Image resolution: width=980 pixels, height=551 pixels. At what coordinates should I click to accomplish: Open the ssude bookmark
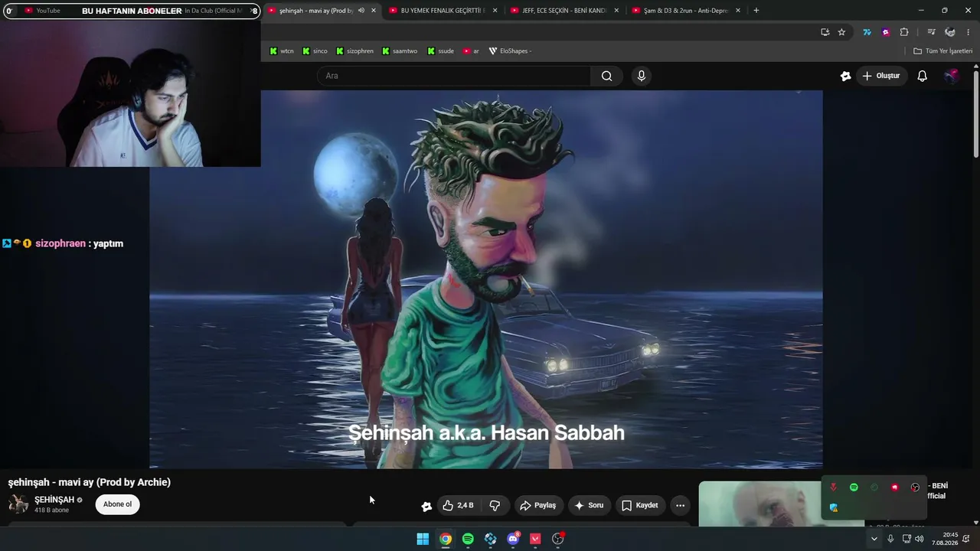tap(441, 51)
